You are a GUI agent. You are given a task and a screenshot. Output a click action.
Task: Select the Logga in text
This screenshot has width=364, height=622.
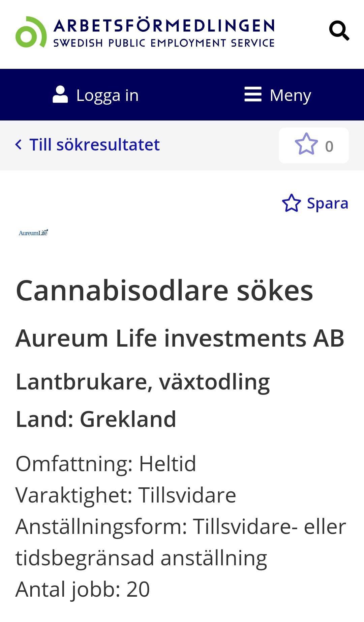pos(107,95)
